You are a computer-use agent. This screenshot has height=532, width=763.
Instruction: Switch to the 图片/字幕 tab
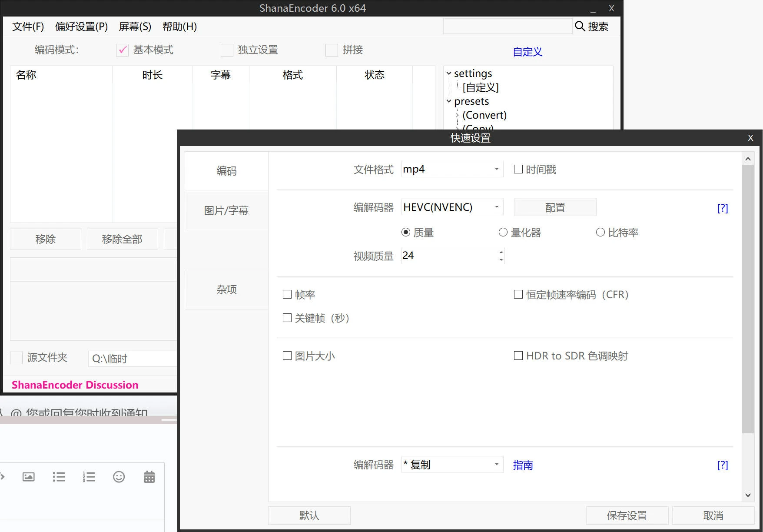[226, 211]
